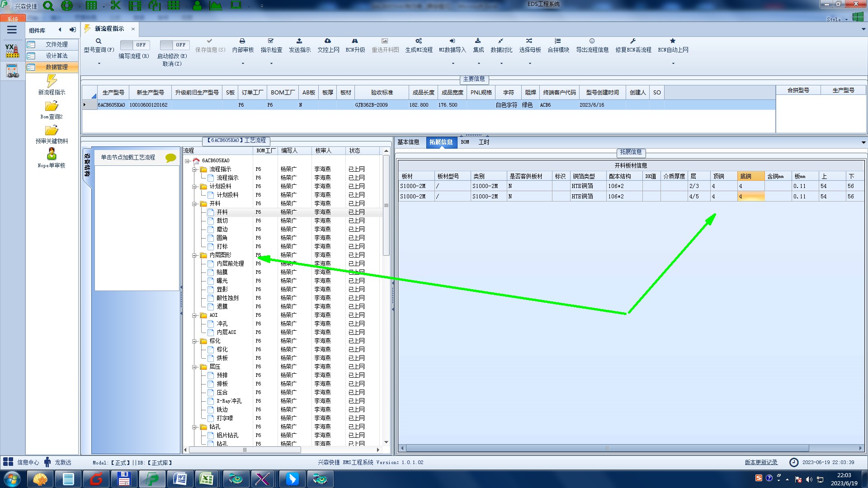This screenshot has height=488, width=868.
Task: Open Excel from the Windows taskbar
Action: coord(207,479)
